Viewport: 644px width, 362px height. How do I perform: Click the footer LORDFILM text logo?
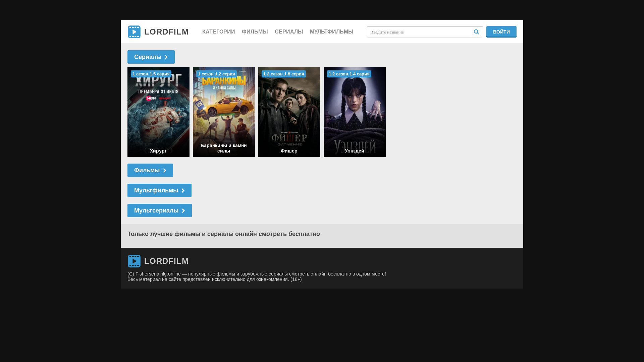[166, 261]
